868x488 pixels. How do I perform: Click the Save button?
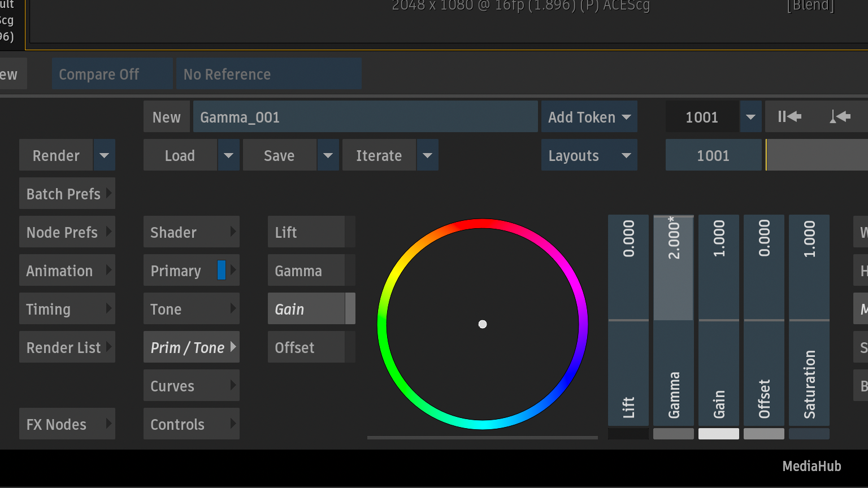280,155
